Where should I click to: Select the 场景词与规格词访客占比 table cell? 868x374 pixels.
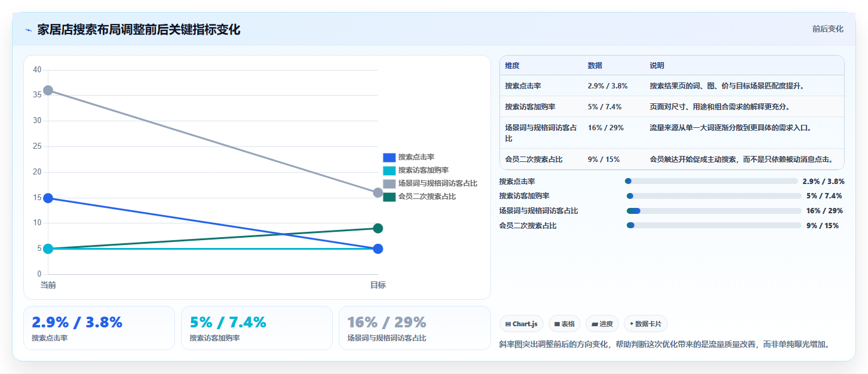tap(541, 133)
